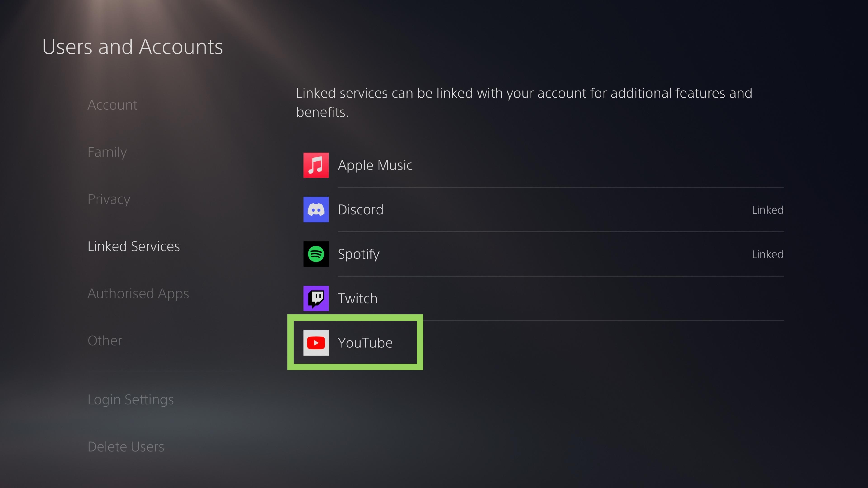868x488 pixels.
Task: Select Linked Services in sidebar
Action: point(134,246)
